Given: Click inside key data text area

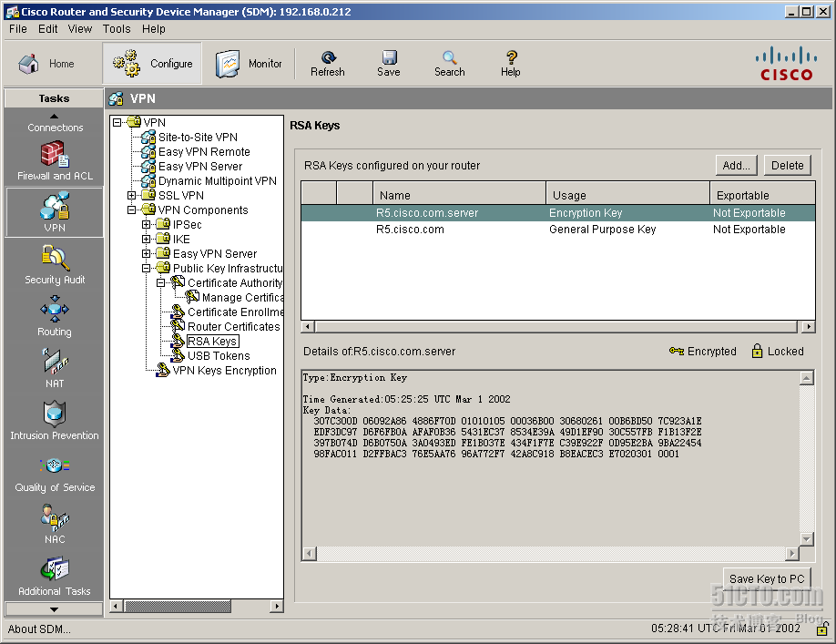Looking at the screenshot, I should click(x=550, y=458).
